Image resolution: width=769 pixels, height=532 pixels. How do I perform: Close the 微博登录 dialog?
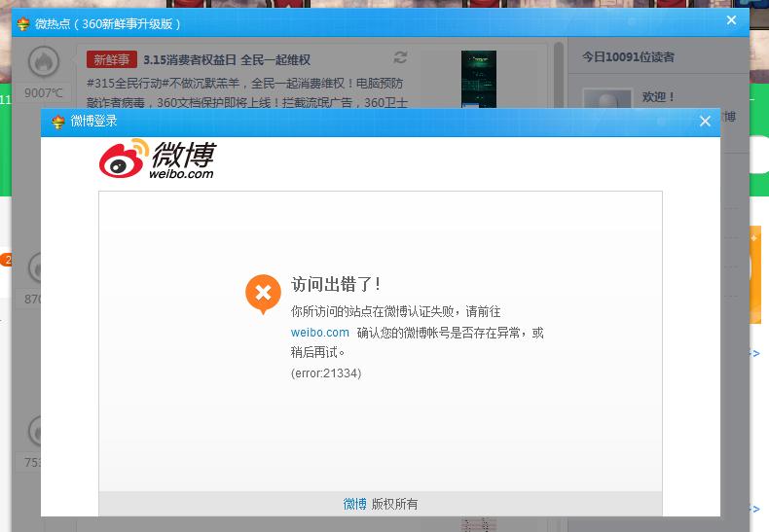coord(705,121)
